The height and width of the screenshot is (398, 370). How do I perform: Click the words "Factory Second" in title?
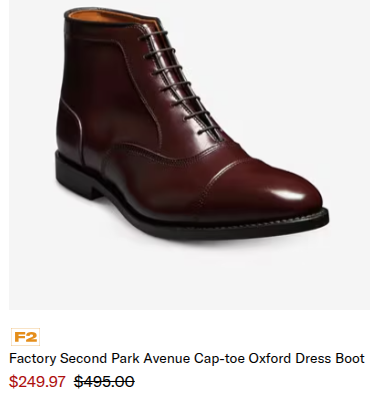(57, 359)
